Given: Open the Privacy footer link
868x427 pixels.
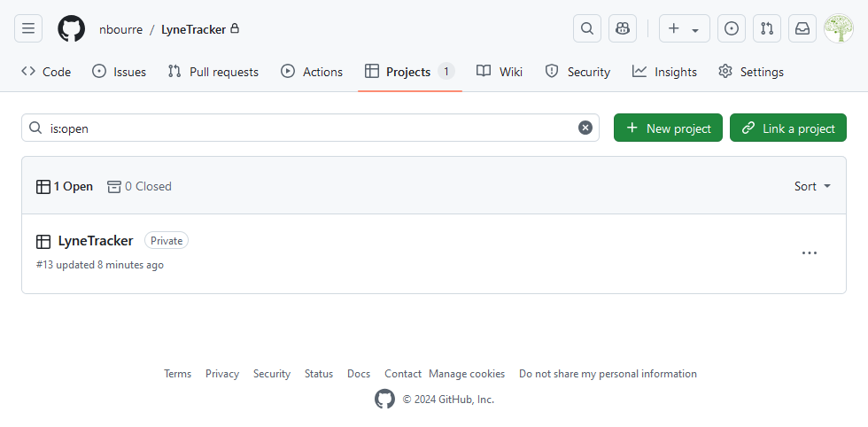Looking at the screenshot, I should pos(222,374).
